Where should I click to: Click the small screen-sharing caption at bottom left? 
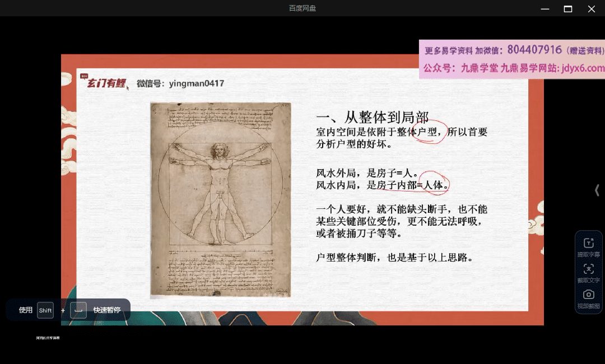tap(48, 338)
